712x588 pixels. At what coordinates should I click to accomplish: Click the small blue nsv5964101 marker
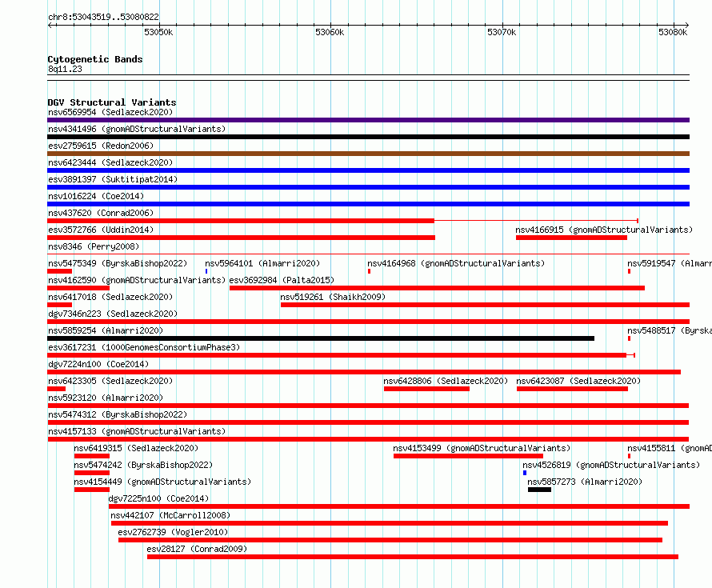pos(206,271)
